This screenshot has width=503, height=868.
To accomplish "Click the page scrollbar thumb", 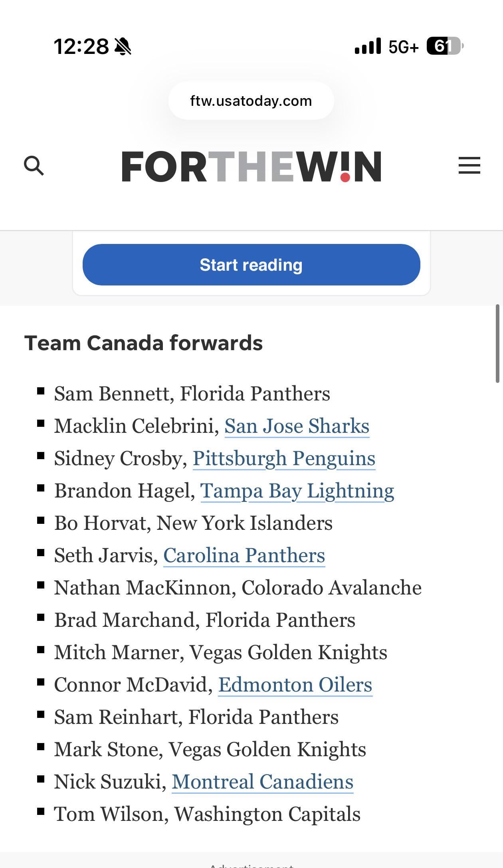I will [497, 344].
